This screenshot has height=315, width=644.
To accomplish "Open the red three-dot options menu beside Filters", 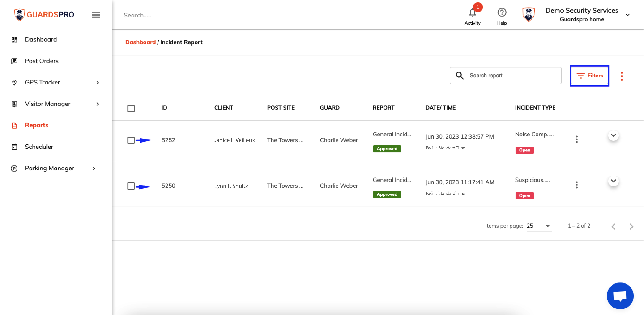I will tap(622, 76).
